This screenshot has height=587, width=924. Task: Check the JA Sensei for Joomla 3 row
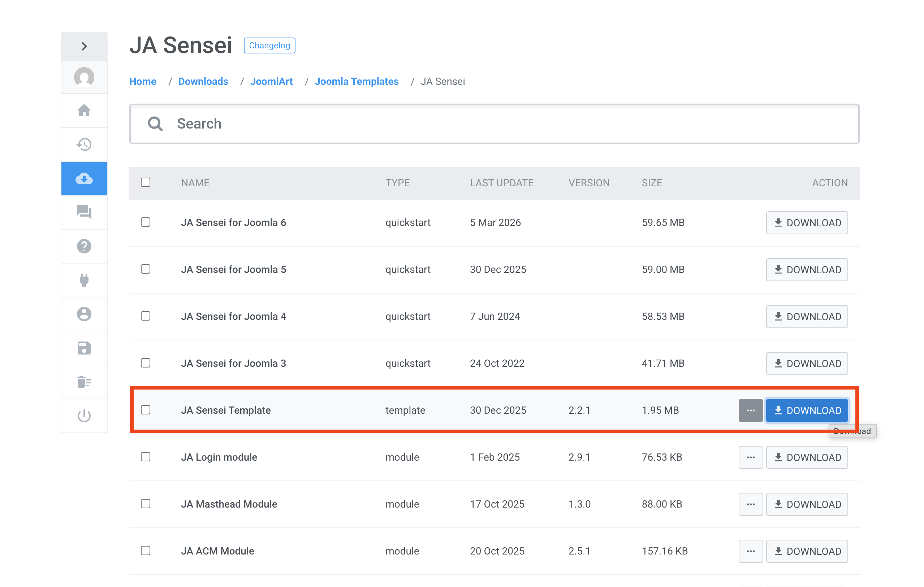146,363
